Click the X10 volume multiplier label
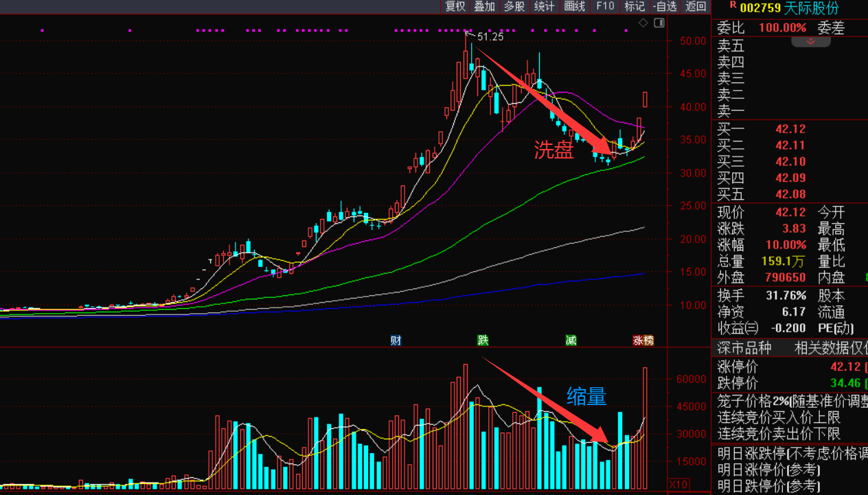The width and height of the screenshot is (868, 495). pos(678,483)
